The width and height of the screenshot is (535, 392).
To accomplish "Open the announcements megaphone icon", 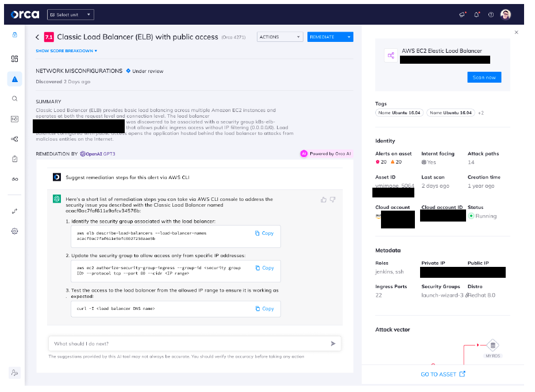I will pyautogui.click(x=463, y=15).
